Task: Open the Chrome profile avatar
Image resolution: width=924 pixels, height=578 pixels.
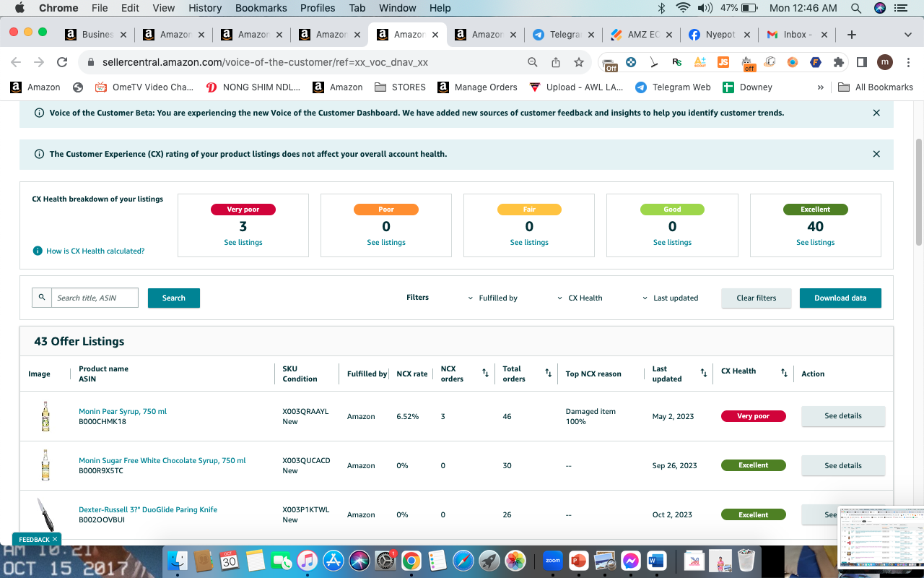Action: point(885,62)
